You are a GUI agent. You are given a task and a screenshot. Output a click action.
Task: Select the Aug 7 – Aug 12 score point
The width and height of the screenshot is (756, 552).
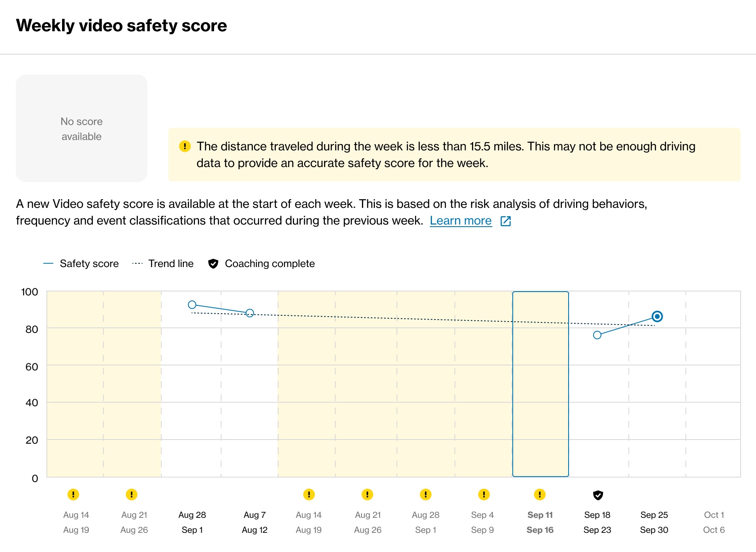coord(250,313)
